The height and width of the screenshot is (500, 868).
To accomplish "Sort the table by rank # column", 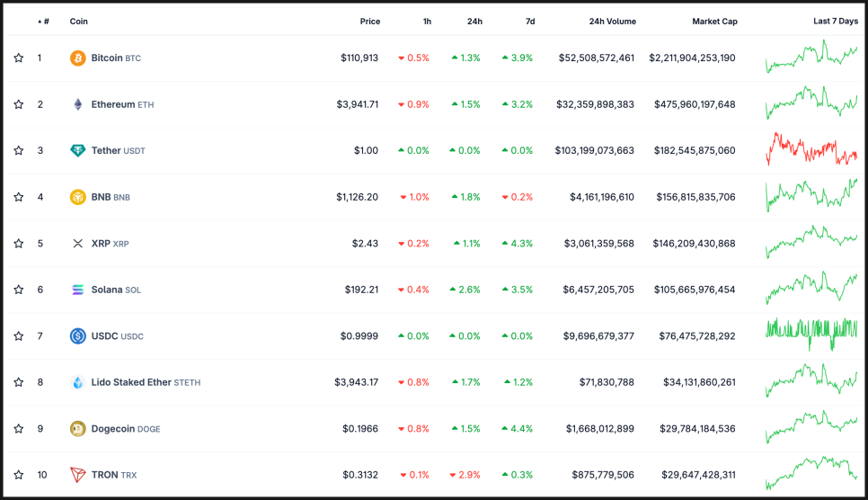I will 45,22.
